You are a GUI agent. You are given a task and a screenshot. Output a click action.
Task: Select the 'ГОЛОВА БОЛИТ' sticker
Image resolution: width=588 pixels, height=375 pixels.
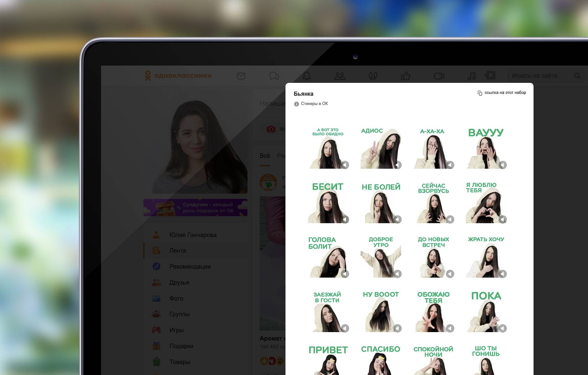tap(328, 257)
